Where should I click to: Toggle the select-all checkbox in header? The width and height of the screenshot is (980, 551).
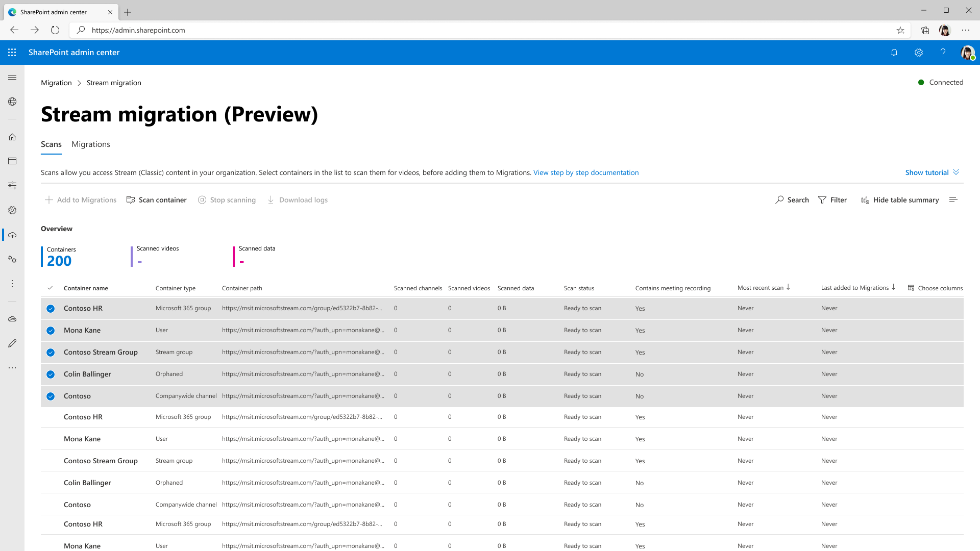click(x=51, y=288)
